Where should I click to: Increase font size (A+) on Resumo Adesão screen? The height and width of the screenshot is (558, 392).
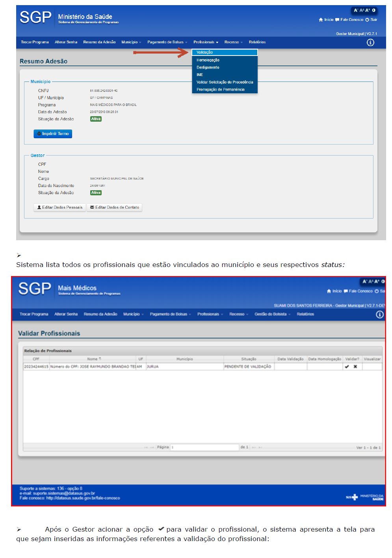tap(368, 11)
